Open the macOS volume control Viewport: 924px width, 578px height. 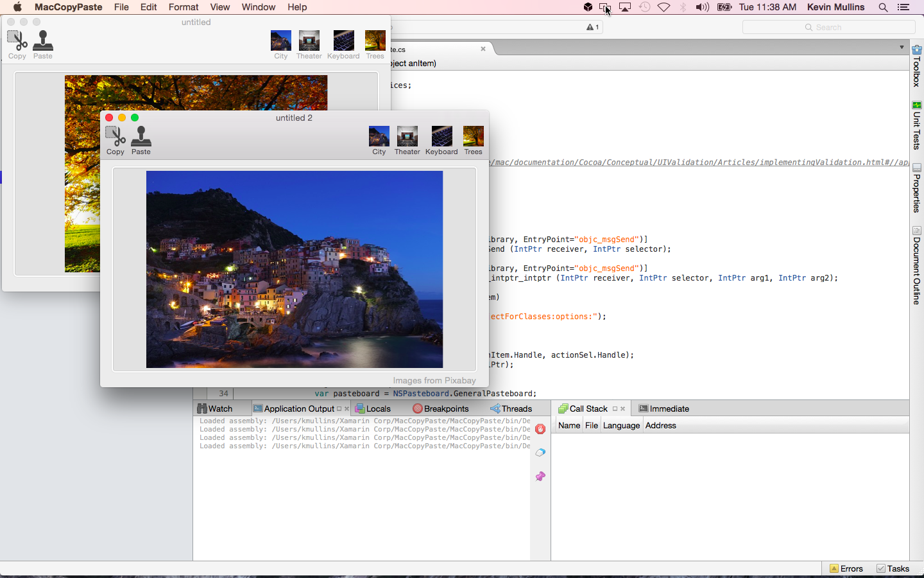703,7
